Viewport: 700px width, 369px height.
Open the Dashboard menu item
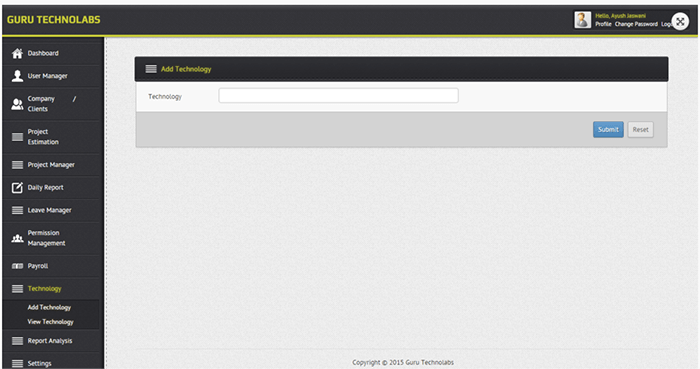[x=43, y=53]
